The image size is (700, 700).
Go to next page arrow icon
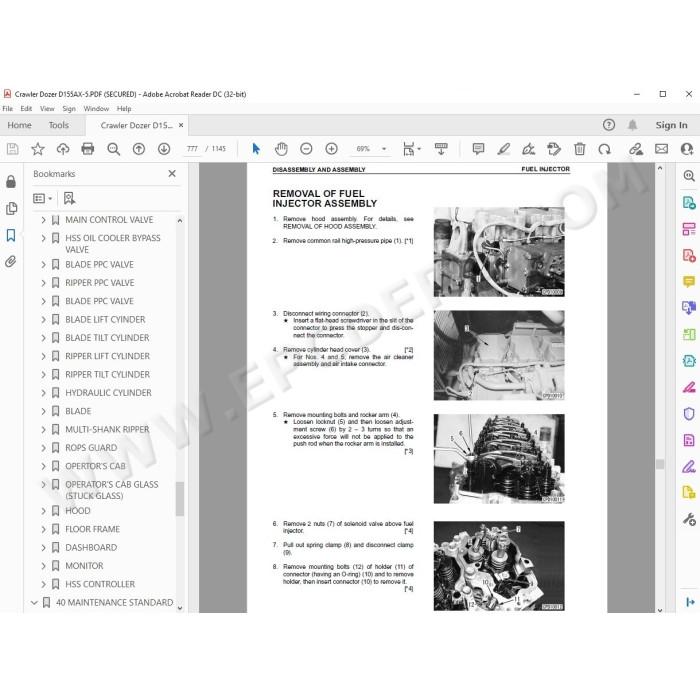pyautogui.click(x=164, y=149)
